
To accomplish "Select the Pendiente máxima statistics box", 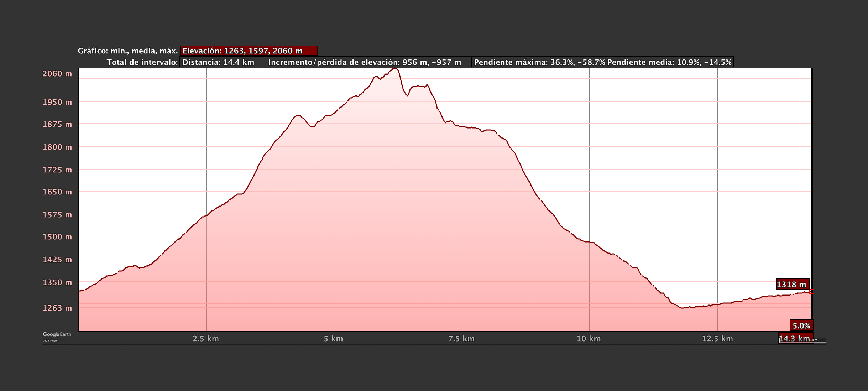I will coord(538,62).
